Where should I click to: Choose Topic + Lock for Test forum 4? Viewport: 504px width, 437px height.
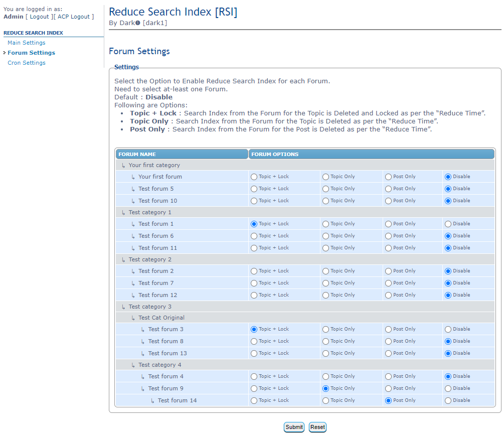pos(254,376)
